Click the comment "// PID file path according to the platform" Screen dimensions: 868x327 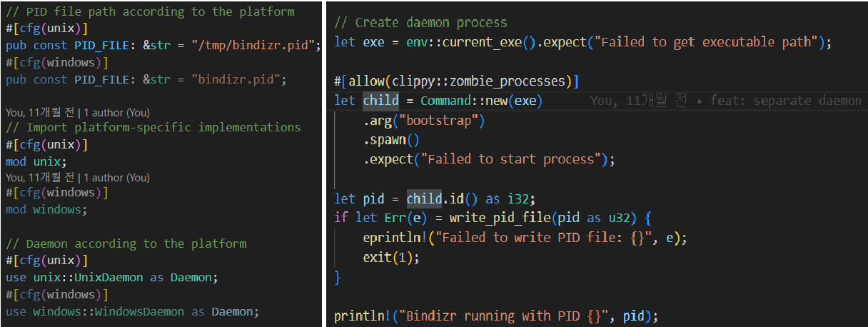[150, 11]
